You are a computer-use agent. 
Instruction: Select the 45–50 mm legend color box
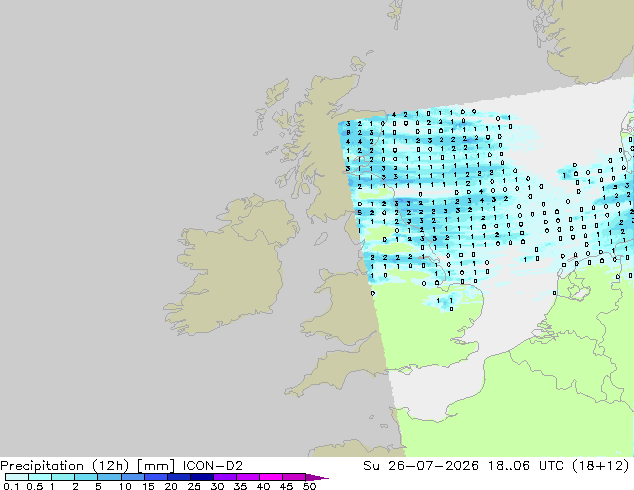click(x=294, y=477)
